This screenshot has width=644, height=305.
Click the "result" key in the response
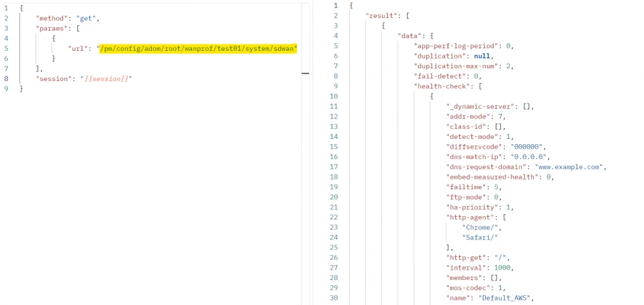381,15
